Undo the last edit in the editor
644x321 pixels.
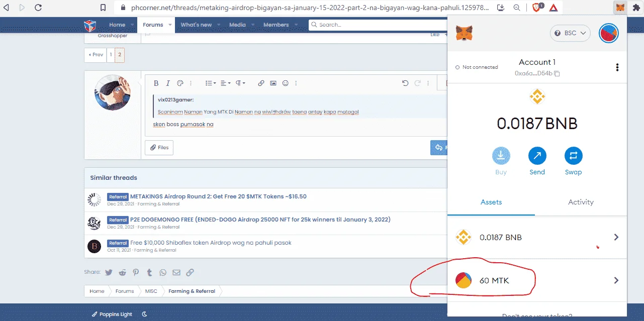click(405, 83)
